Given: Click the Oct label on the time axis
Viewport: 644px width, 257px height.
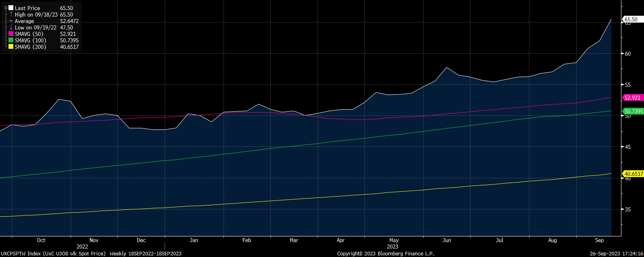Looking at the screenshot, I should pos(41,240).
